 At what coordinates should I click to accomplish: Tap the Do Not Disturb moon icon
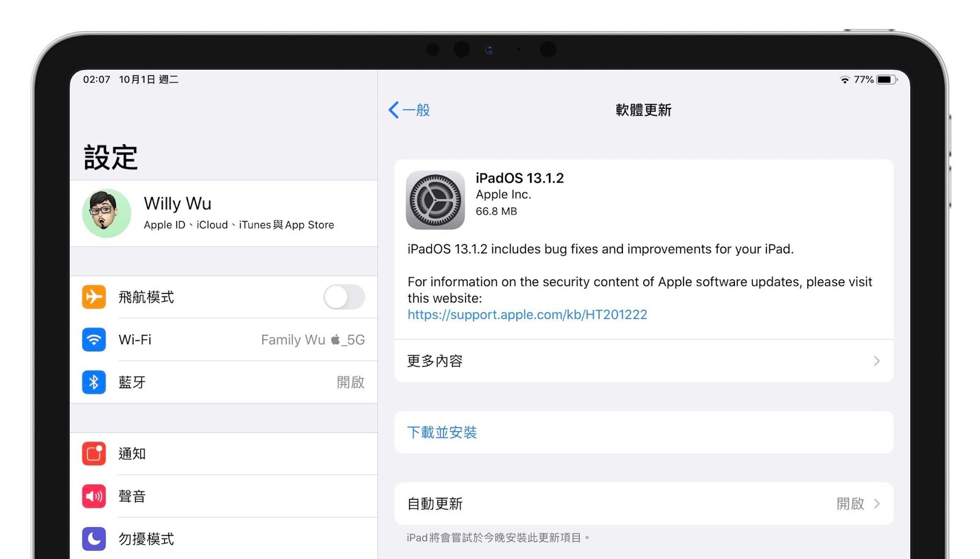tap(94, 539)
